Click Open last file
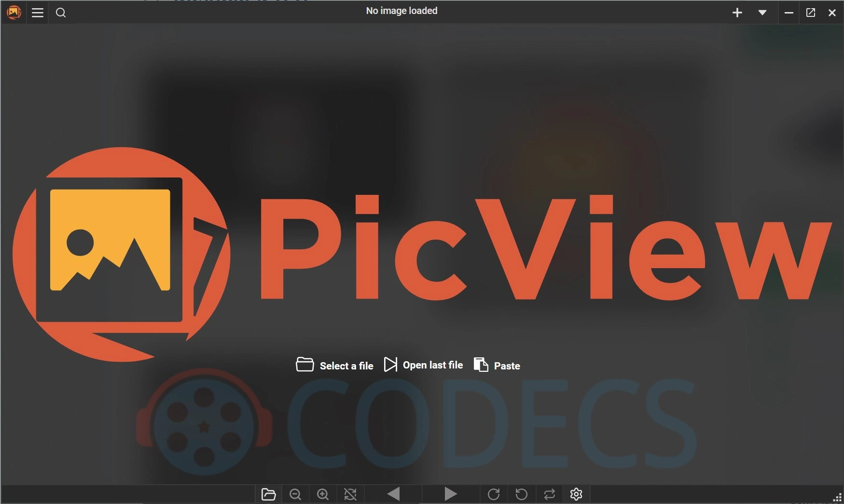This screenshot has height=504, width=844. pos(423,365)
